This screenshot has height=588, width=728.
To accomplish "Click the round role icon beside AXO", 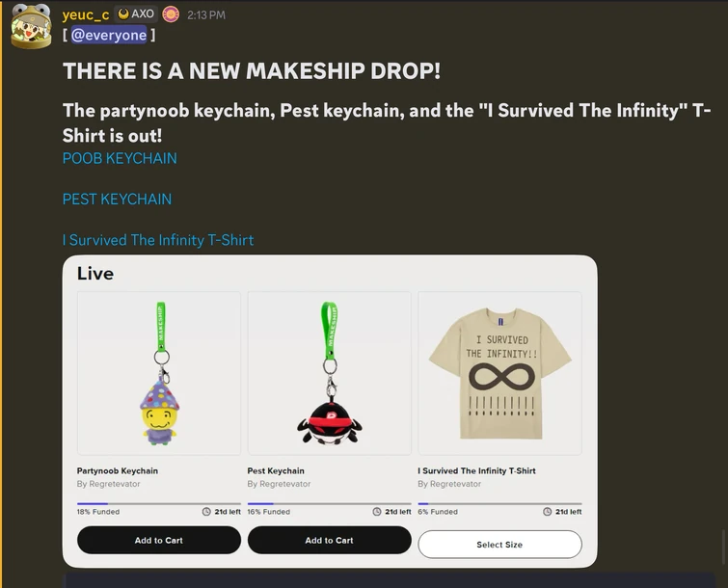I will click(171, 14).
